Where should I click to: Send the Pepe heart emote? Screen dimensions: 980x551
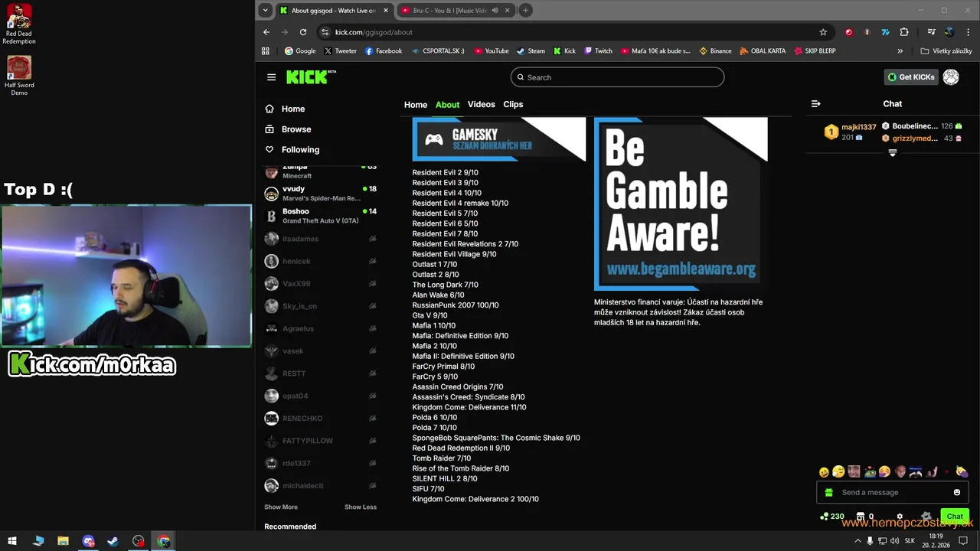point(869,472)
